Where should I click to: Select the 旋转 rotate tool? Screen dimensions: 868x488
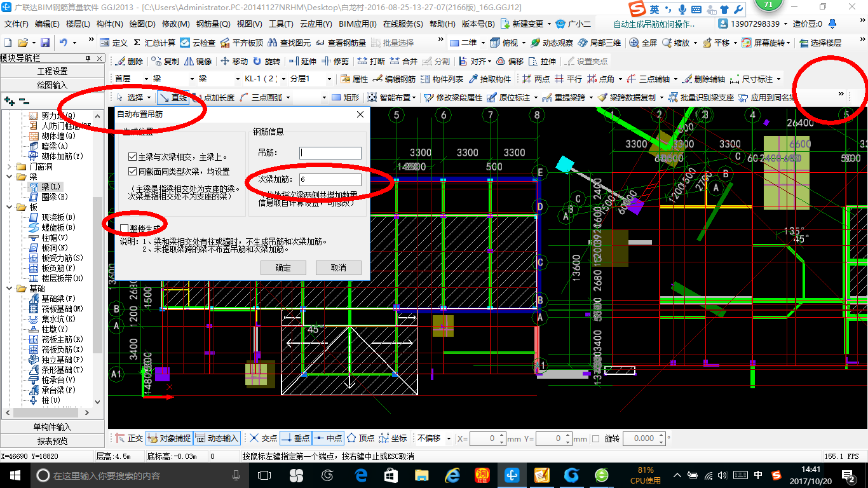tap(266, 61)
